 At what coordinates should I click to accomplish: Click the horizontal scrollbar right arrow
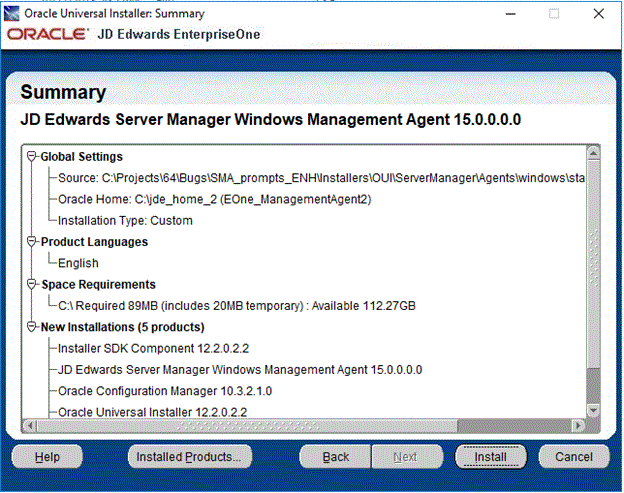[x=578, y=425]
